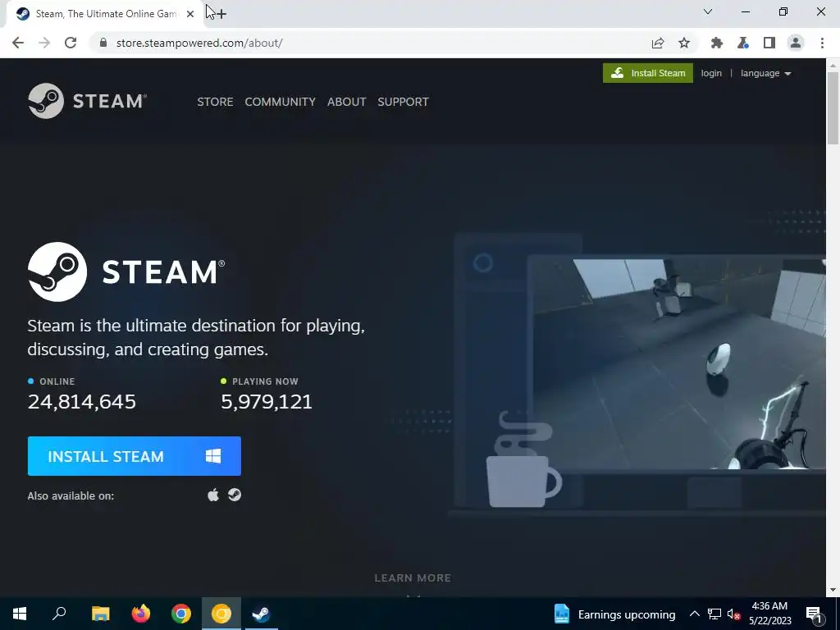Click the LEARN MORE link
Viewport: 840px width, 630px height.
(413, 578)
